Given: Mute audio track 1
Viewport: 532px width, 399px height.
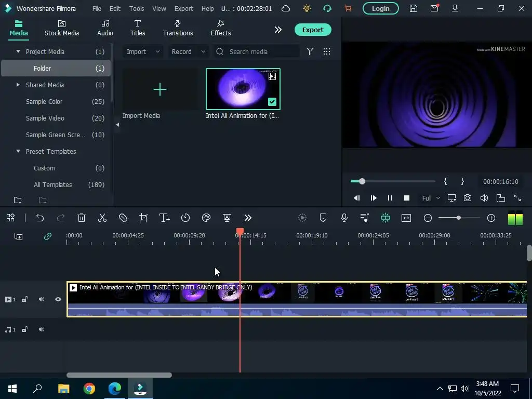Looking at the screenshot, I should pyautogui.click(x=42, y=329).
